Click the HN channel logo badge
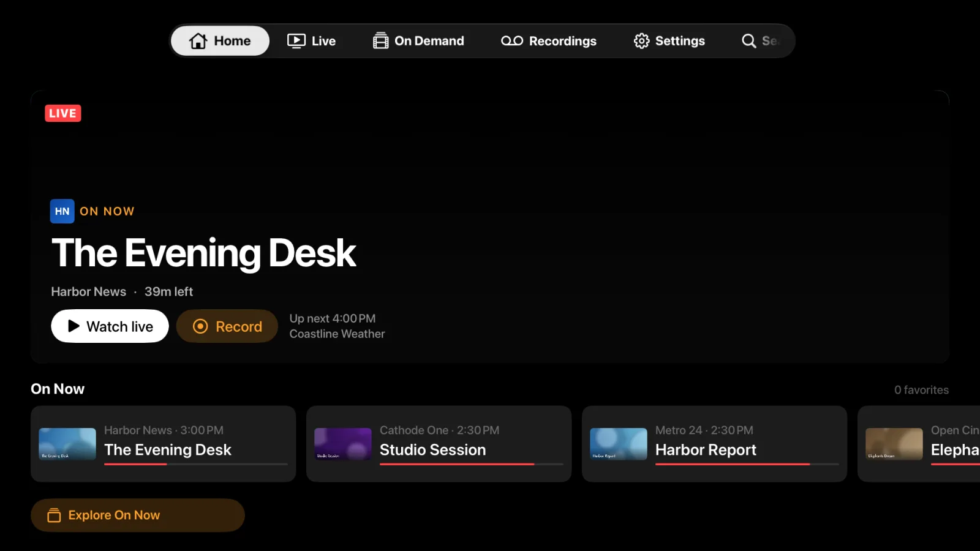Screen dimensions: 980x551 click(62, 211)
